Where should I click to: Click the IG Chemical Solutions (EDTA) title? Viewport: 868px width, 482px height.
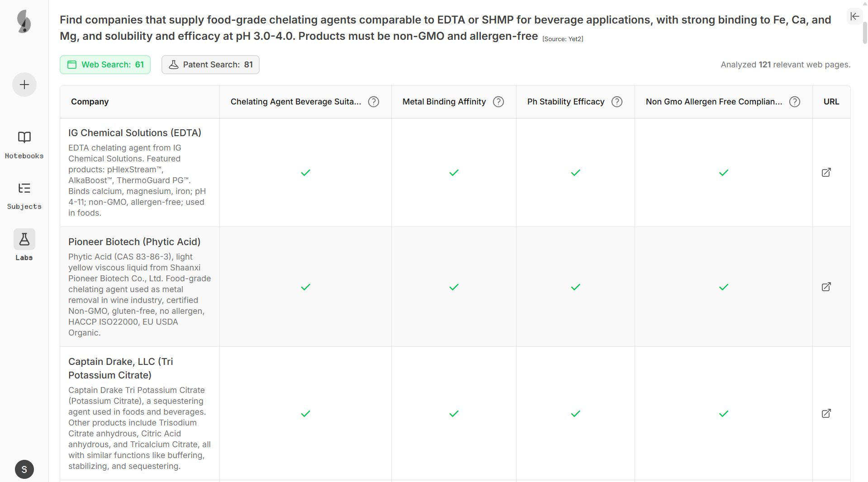pos(135,133)
